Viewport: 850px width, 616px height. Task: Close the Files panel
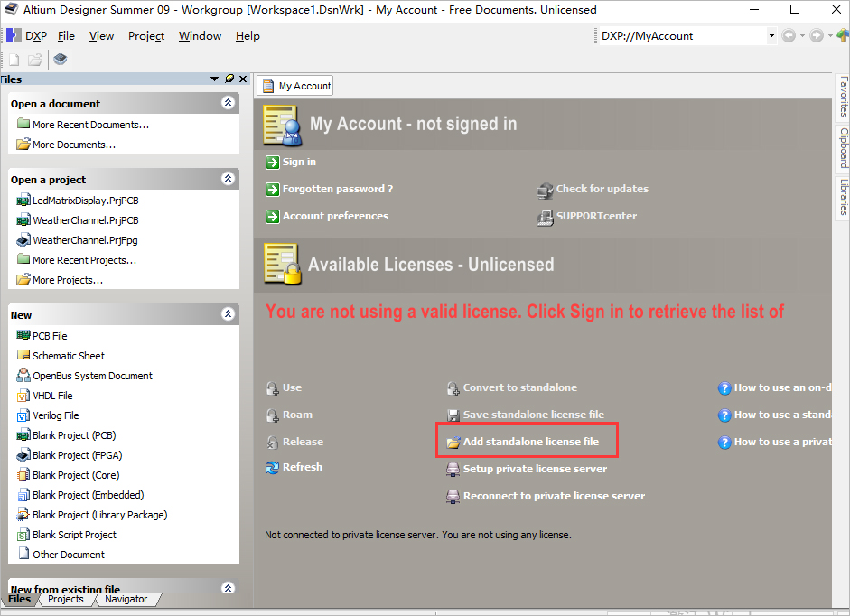(243, 79)
